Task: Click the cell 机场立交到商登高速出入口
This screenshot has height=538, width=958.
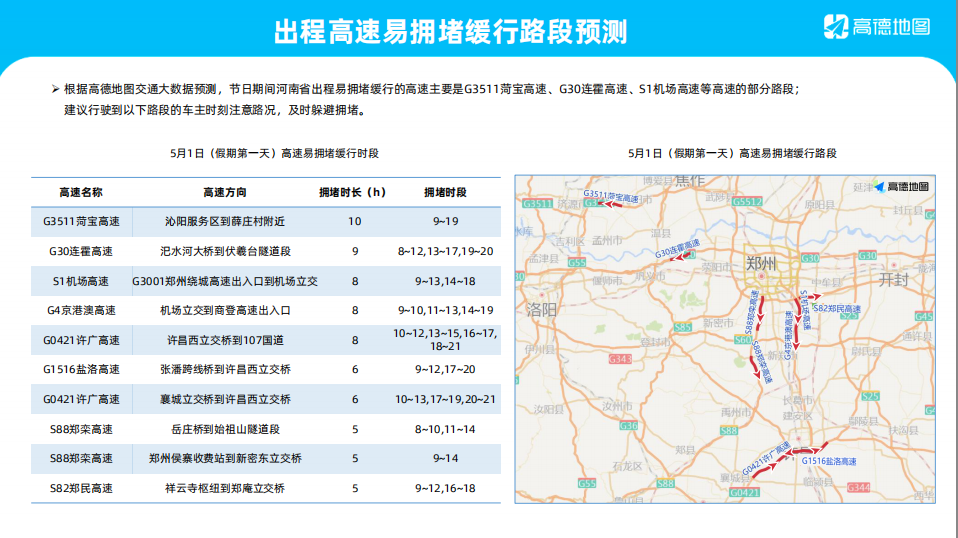Action: 225,310
